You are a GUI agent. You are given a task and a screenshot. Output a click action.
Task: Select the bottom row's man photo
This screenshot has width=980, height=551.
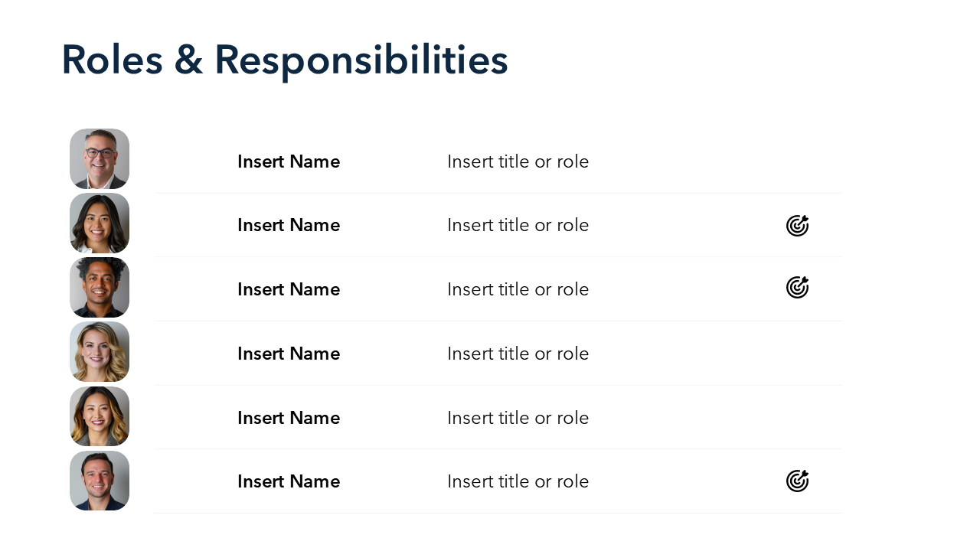pos(100,481)
